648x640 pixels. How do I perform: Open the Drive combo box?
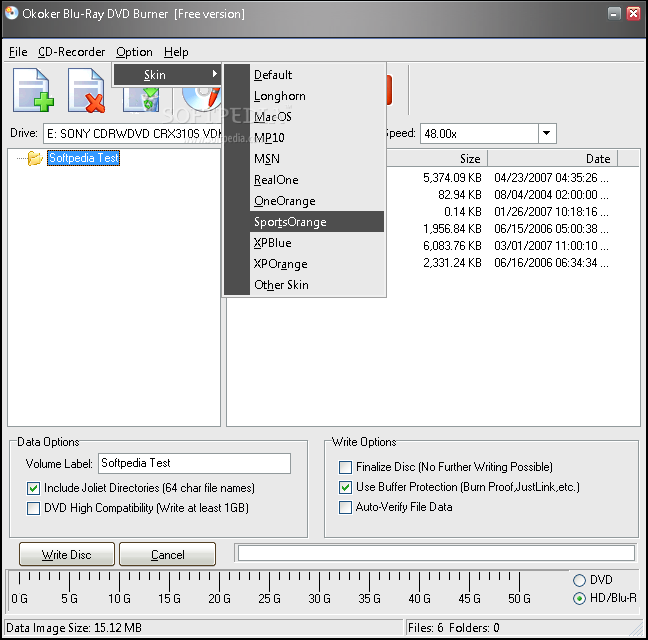pyautogui.click(x=132, y=133)
